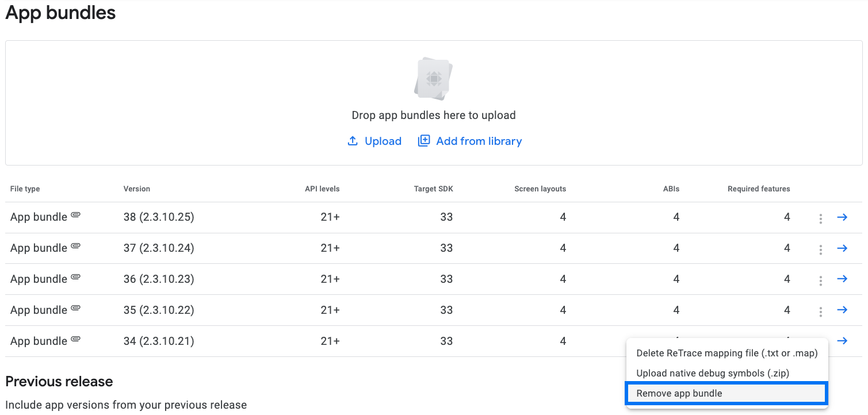Open three-dot menu for version 35 bundle
The height and width of the screenshot is (415, 868).
[821, 312]
